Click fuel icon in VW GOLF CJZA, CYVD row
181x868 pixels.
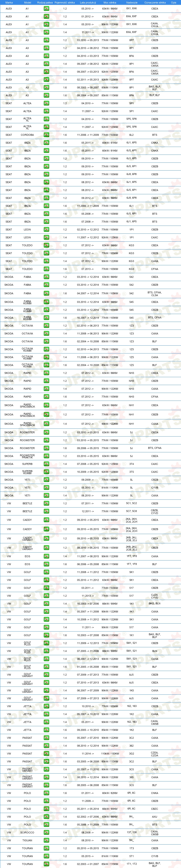46,596
